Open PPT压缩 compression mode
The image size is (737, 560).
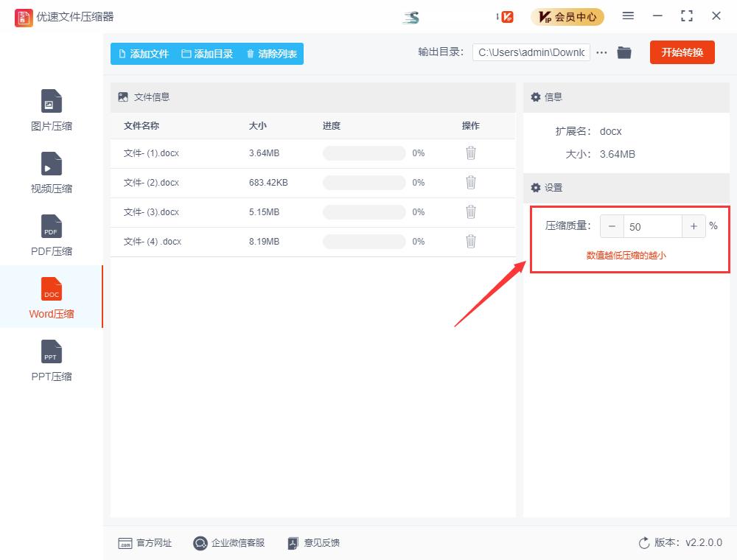coord(50,360)
